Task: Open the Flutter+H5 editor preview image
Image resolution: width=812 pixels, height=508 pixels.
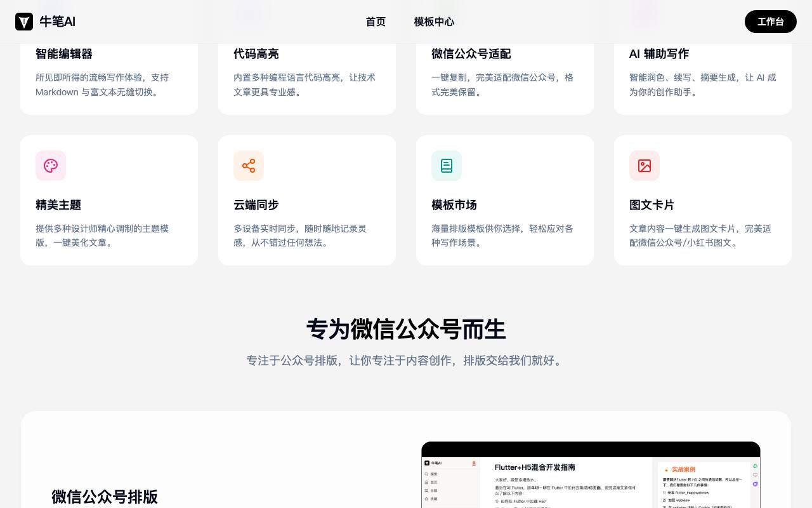Action: click(591, 475)
